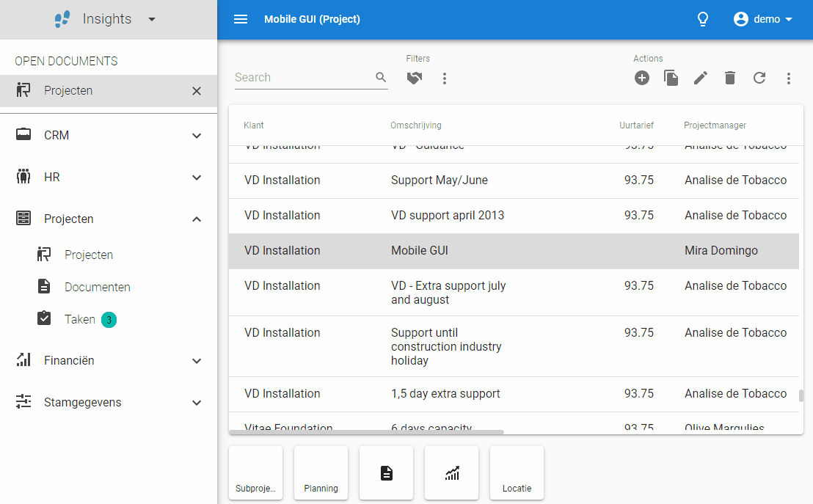
Task: Toggle the handshake filter icon
Action: click(415, 78)
